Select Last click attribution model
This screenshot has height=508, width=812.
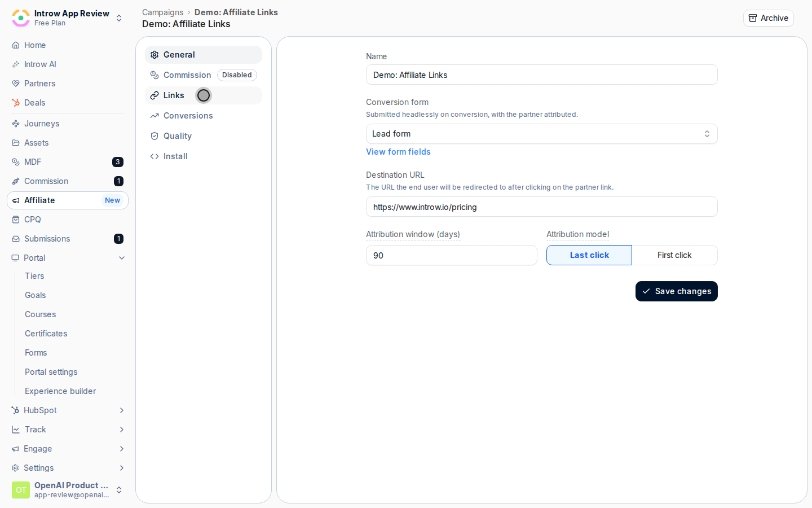pos(589,255)
